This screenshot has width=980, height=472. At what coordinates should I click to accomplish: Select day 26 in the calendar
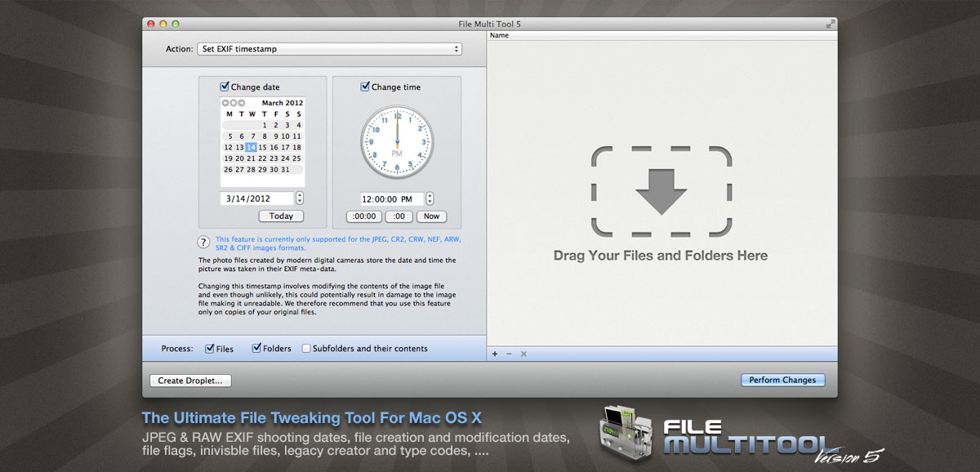pos(229,170)
